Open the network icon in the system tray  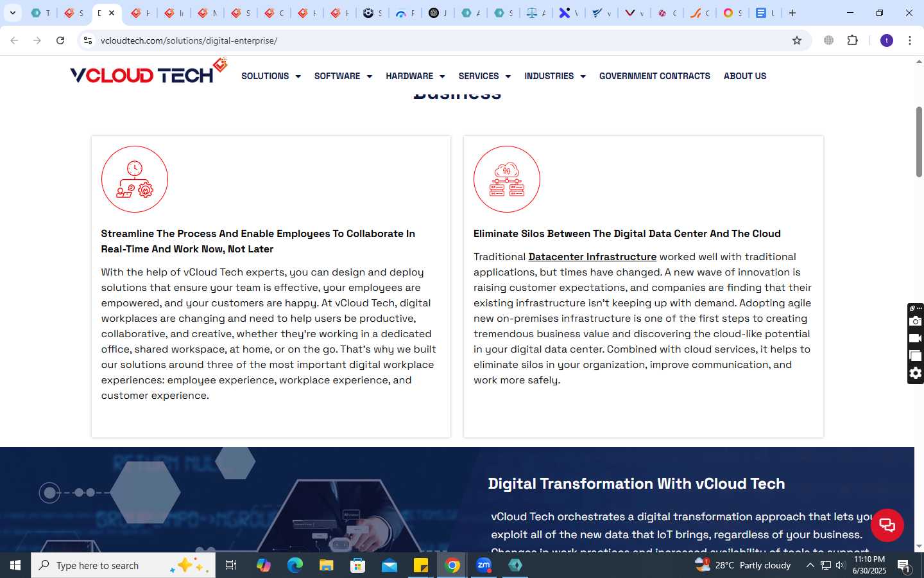(826, 565)
